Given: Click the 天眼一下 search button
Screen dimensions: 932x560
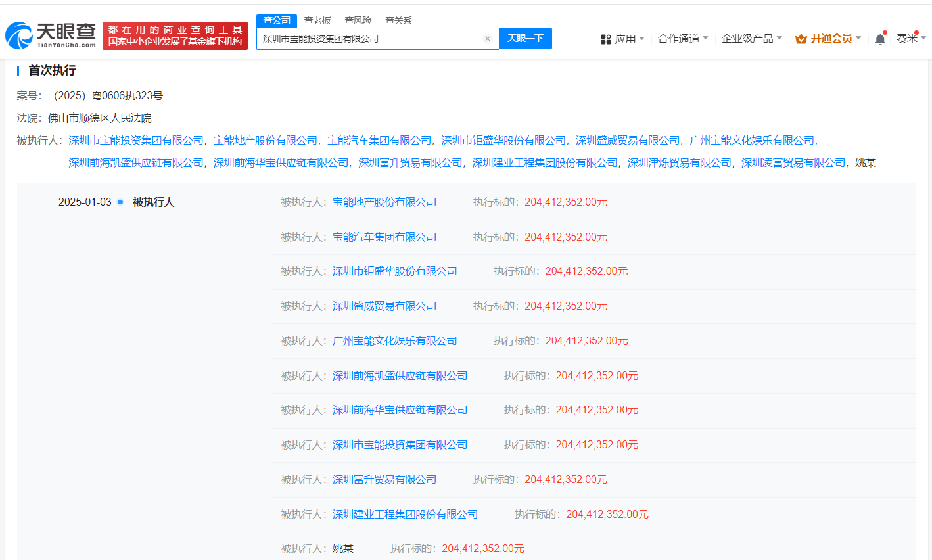Looking at the screenshot, I should coord(525,38).
